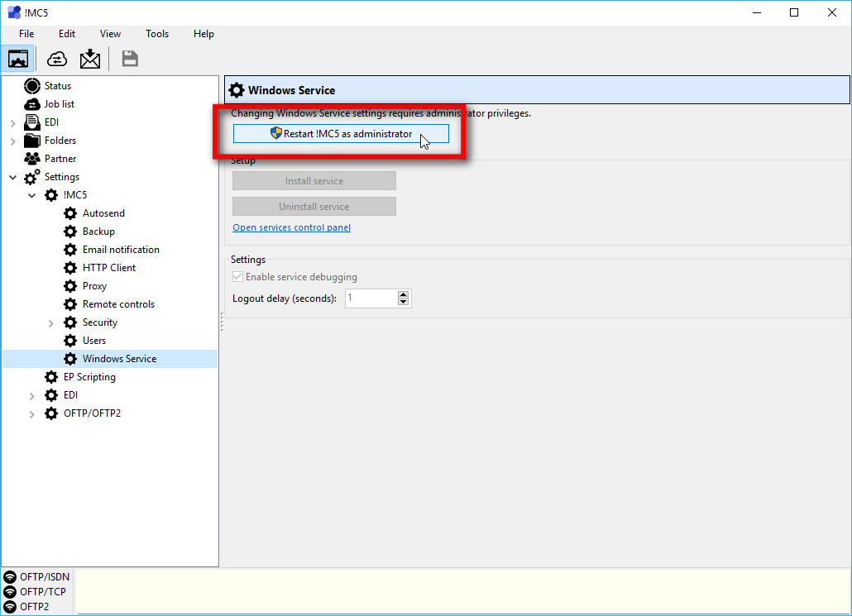Screen dimensions: 852x616
Task: Click gear icon beside Backup
Action: [70, 232]
